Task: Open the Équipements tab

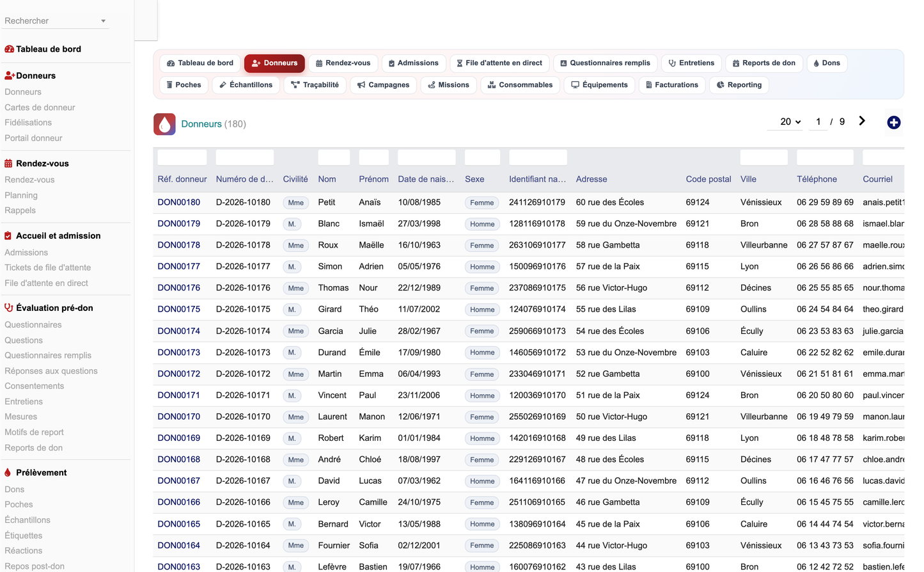Action: pos(599,85)
